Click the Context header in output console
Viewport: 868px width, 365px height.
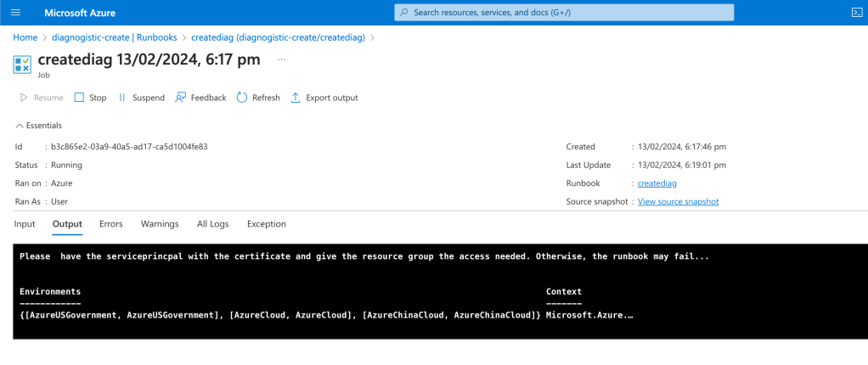point(564,291)
